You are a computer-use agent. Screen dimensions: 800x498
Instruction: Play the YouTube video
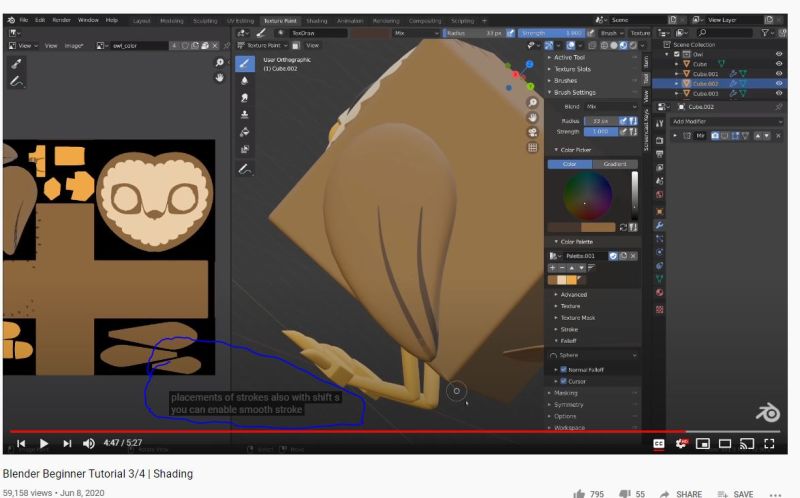tap(44, 443)
